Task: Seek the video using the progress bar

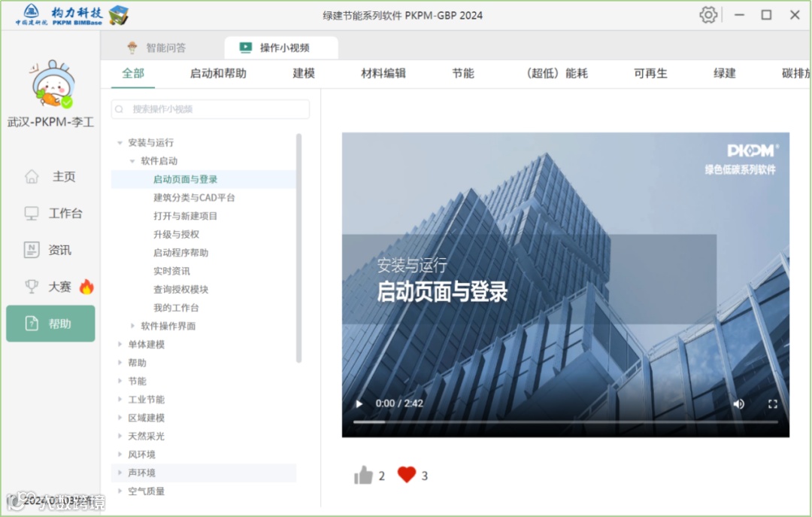Action: (x=565, y=422)
